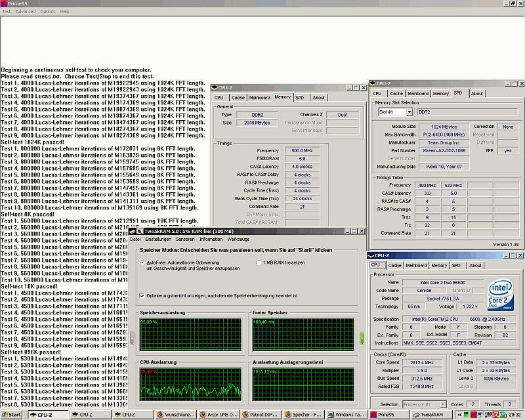Viewport: 525px width, 420px height.
Task: Open the Information menu in TweakRAM
Action: click(x=211, y=239)
